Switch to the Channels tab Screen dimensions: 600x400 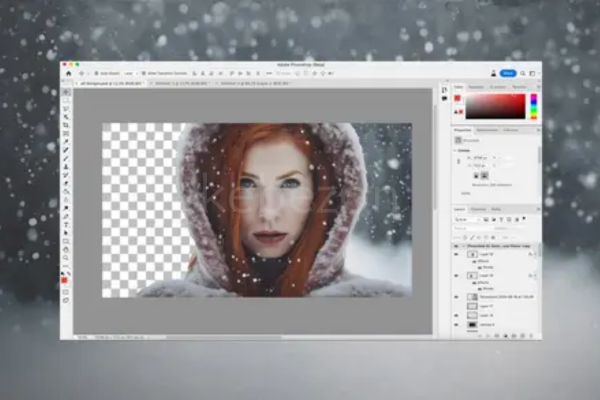(x=478, y=209)
